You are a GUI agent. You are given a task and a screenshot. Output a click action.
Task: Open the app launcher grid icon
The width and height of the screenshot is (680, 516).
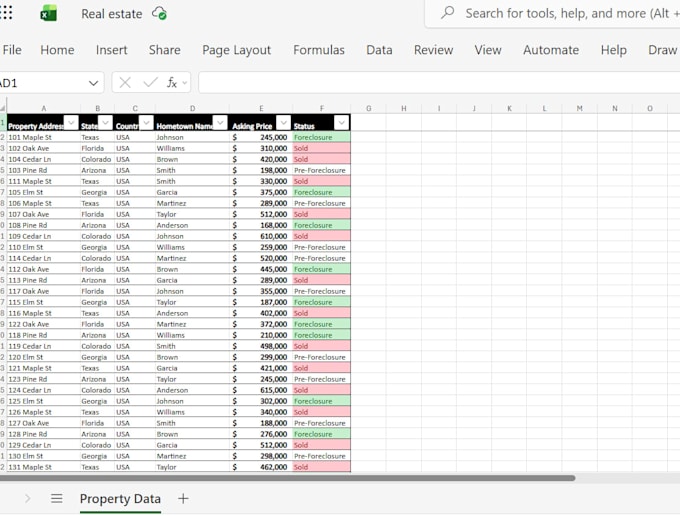coord(5,13)
